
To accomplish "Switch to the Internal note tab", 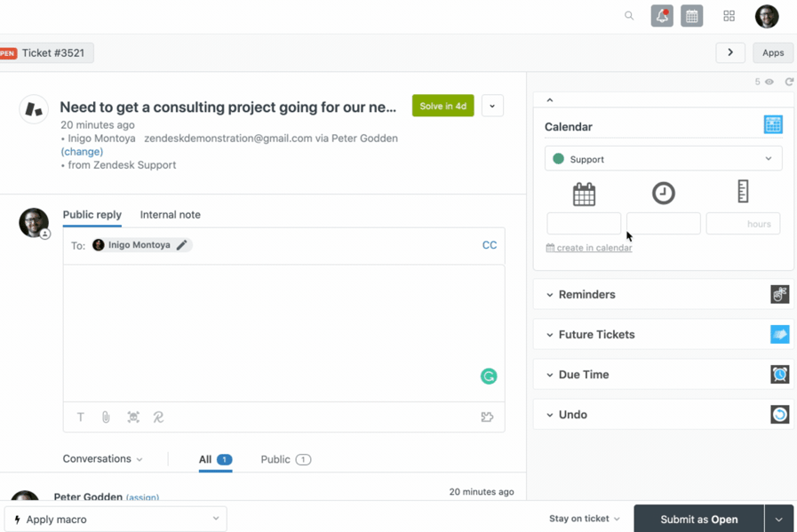I will point(170,214).
